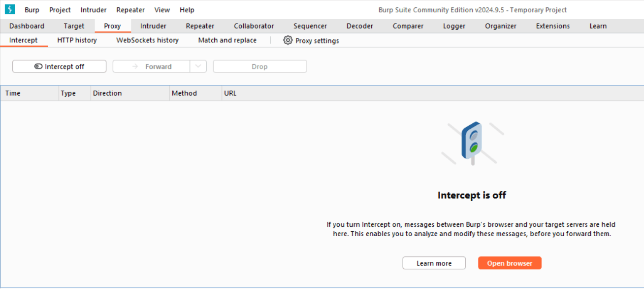Sort by the Direction column header
644x289 pixels.
click(130, 93)
